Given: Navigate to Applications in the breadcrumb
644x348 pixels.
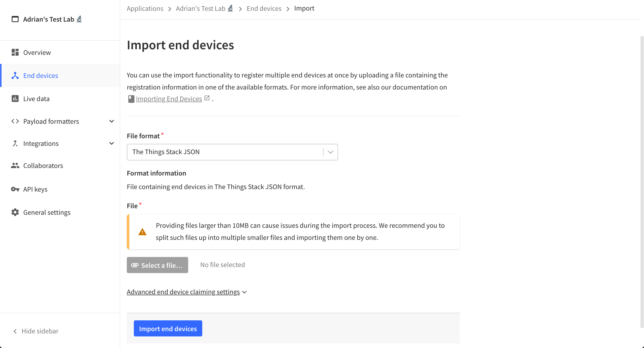Looking at the screenshot, I should click(145, 8).
